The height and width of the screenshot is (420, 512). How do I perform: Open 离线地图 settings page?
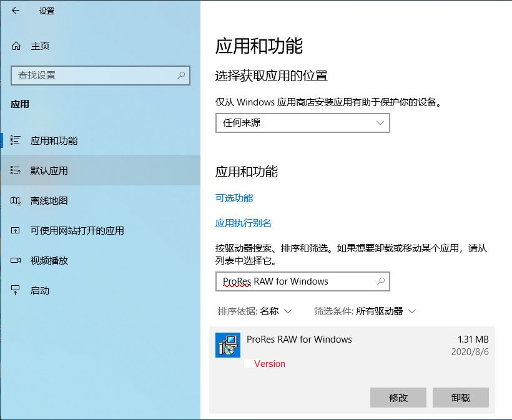click(100, 200)
